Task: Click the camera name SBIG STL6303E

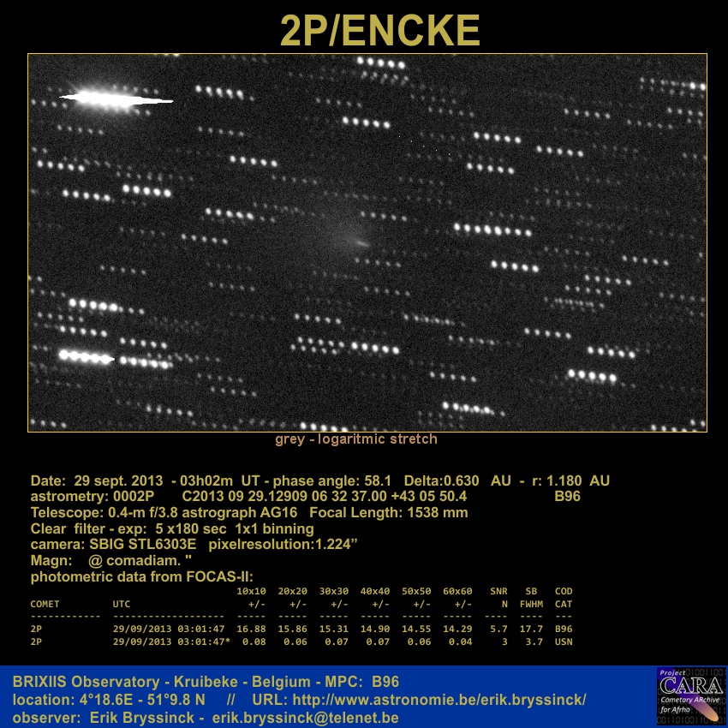Action: point(142,544)
